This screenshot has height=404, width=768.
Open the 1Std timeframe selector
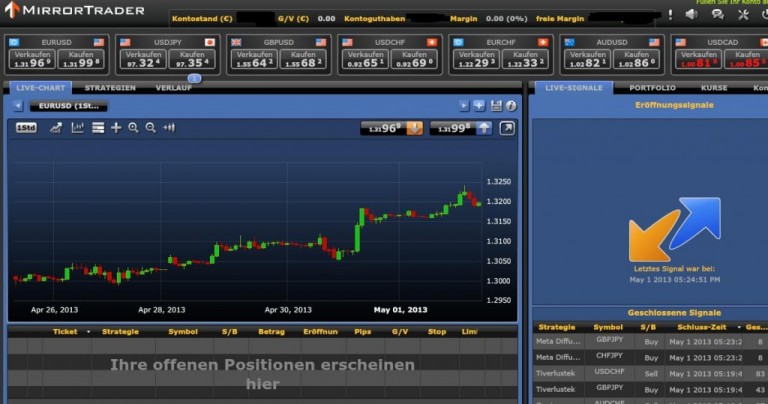click(x=26, y=128)
